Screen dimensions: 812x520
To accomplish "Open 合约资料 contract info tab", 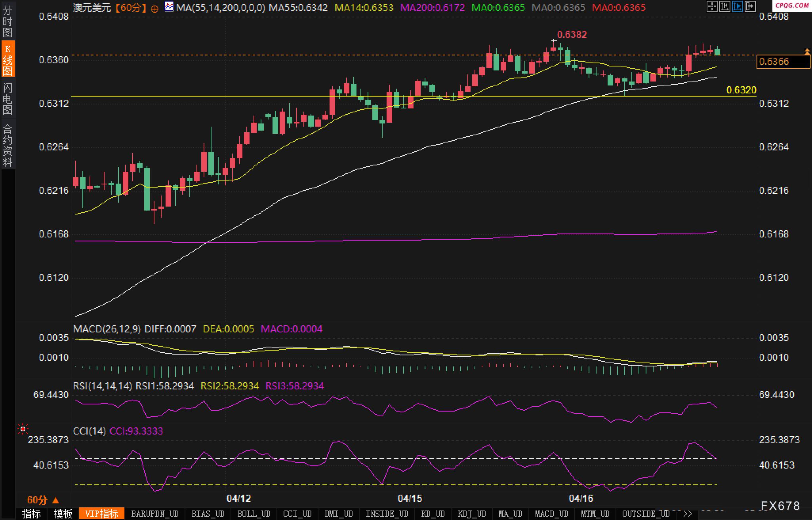I will point(8,145).
